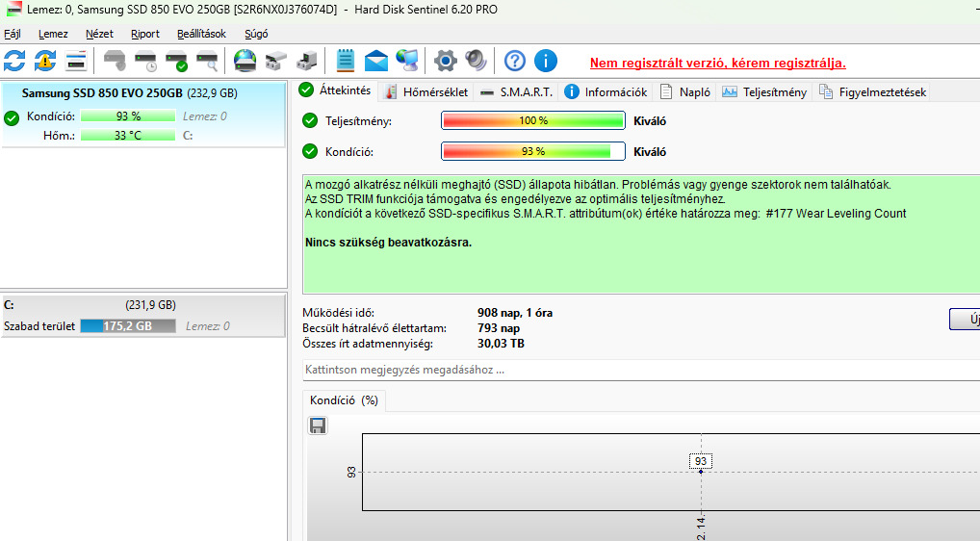Click the green check icon beside Teljesítmény
The width and height of the screenshot is (980, 541).
(310, 120)
